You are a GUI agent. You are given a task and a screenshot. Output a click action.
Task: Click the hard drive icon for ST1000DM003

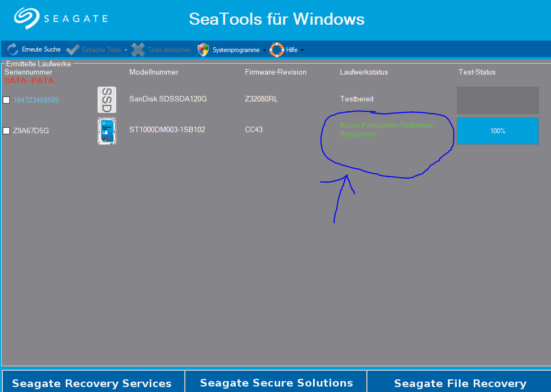point(107,130)
